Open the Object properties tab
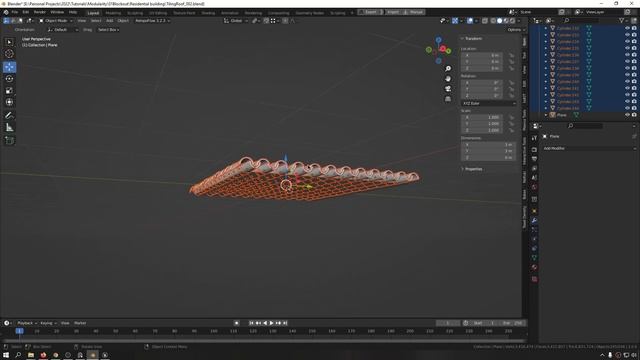Screen dimensions: 640x360 534,211
